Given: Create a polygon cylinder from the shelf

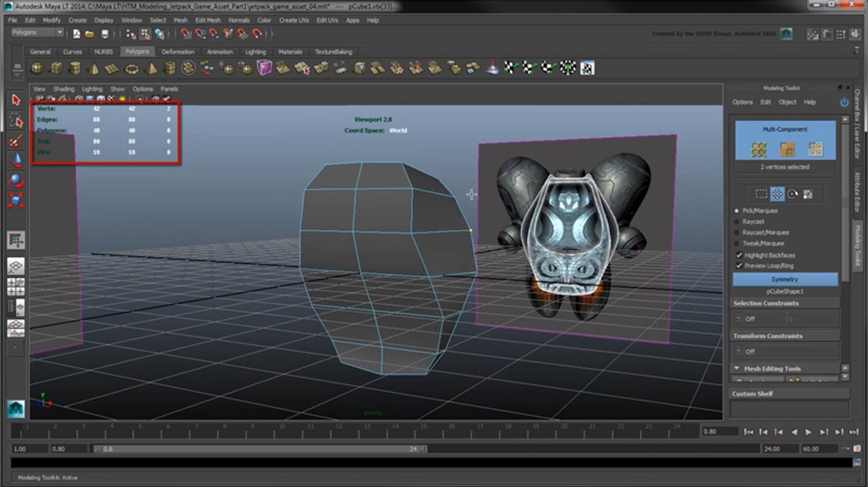Looking at the screenshot, I should [76, 68].
